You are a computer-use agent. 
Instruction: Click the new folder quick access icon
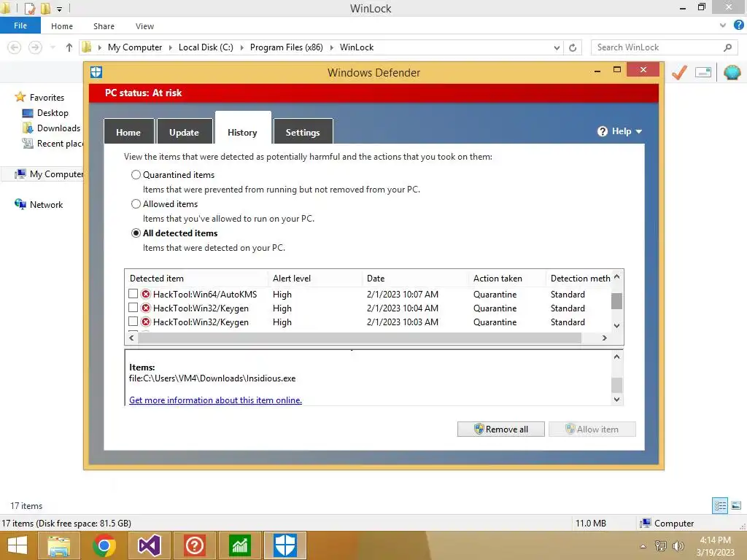(x=45, y=8)
